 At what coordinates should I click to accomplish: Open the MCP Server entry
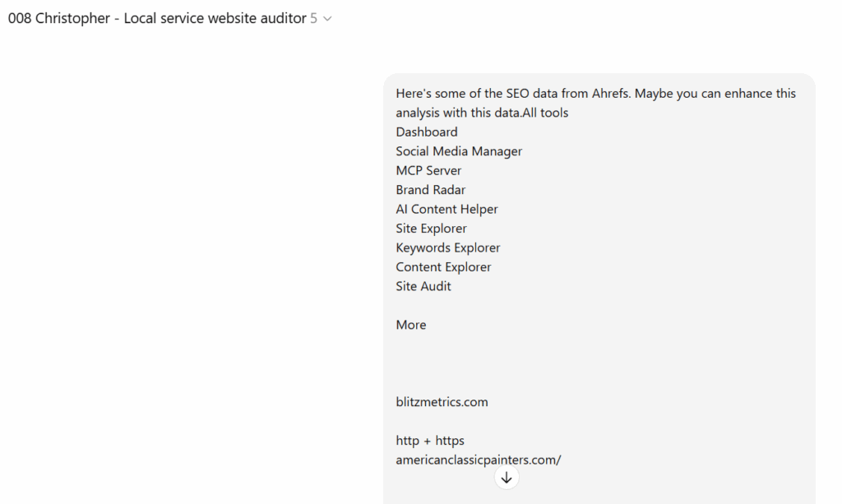coord(428,170)
